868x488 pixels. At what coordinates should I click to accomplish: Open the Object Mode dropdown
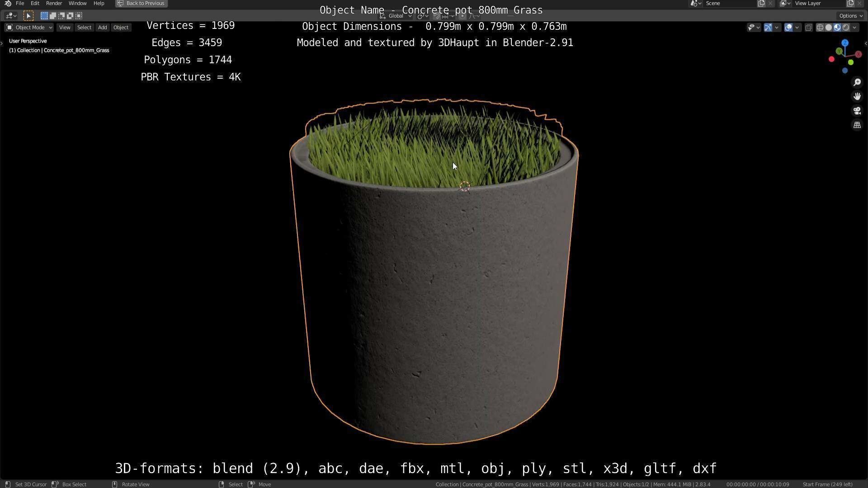pyautogui.click(x=29, y=28)
